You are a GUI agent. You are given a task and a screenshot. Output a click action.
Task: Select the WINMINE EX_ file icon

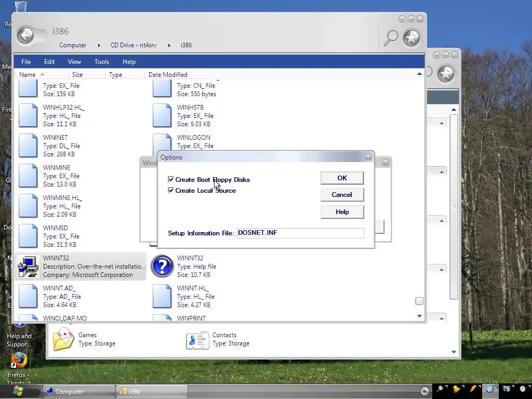tap(28, 176)
